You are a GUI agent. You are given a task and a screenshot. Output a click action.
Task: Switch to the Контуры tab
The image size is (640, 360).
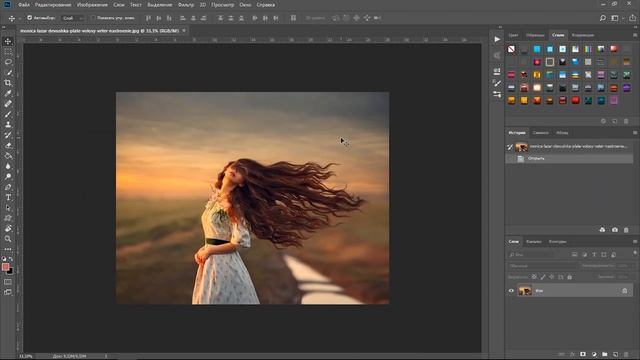click(557, 242)
